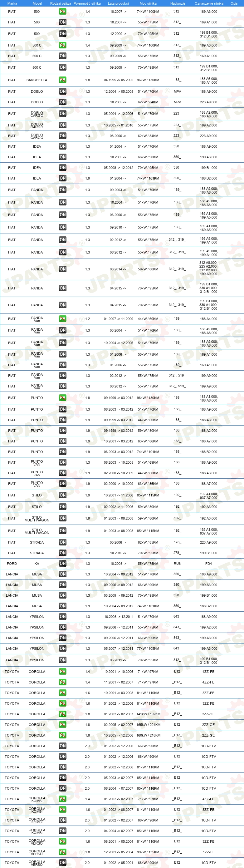Click the Pojemność silnika column header
This screenshot has width=244, height=868.
(87, 3)
